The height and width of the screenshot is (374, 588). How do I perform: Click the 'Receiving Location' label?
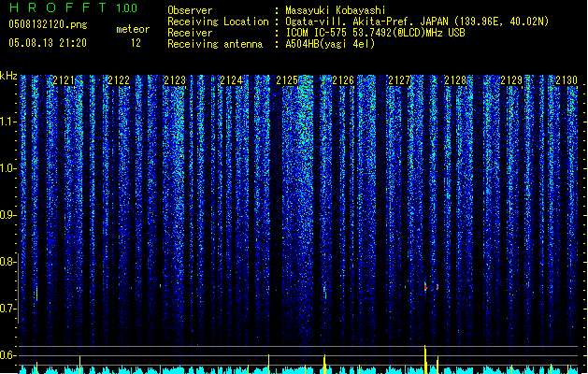pyautogui.click(x=218, y=22)
